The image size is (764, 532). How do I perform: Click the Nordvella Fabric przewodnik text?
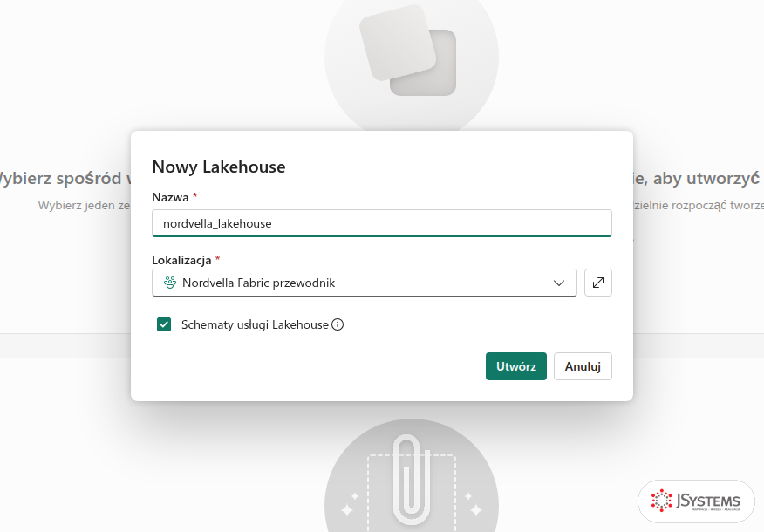(x=259, y=283)
